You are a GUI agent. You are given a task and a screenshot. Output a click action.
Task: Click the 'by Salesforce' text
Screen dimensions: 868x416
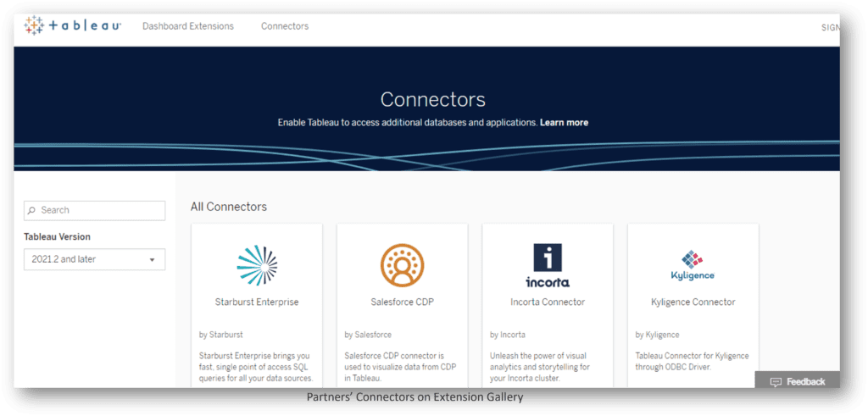[368, 335]
